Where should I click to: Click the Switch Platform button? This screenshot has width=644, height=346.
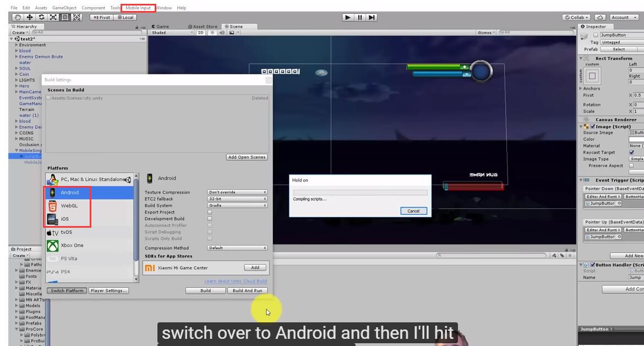pos(67,290)
